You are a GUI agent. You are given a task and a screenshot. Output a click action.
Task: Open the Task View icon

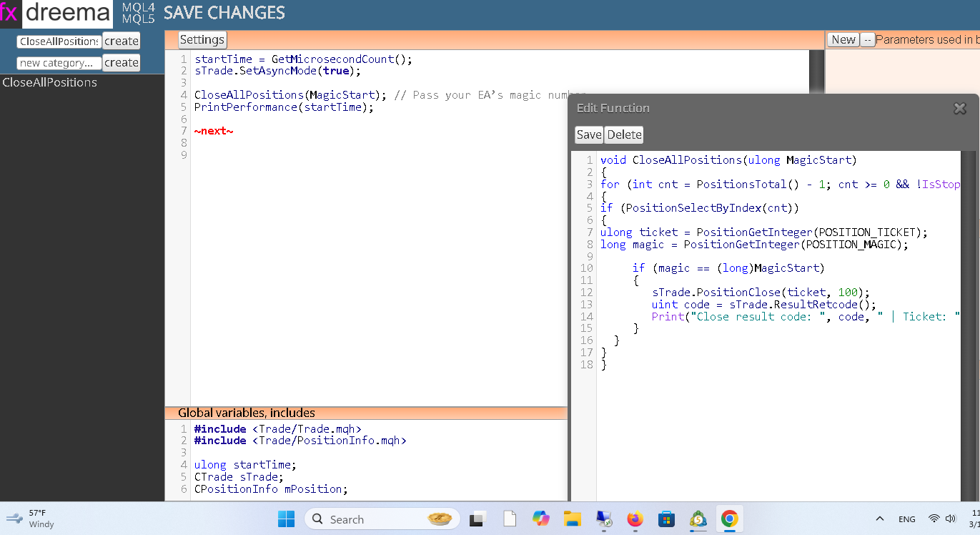click(477, 519)
